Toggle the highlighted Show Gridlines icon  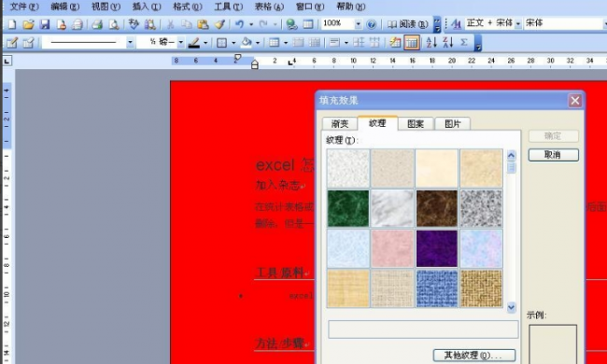coord(412,43)
